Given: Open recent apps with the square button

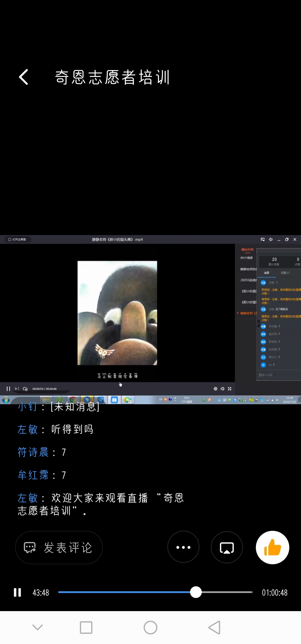Looking at the screenshot, I should point(86,628).
